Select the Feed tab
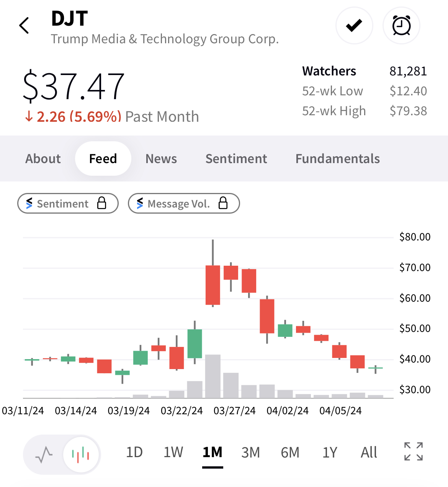 [103, 159]
